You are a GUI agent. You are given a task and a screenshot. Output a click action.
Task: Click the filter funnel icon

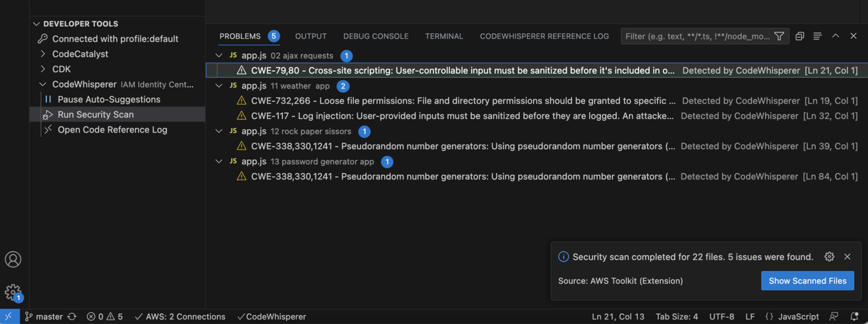[779, 36]
